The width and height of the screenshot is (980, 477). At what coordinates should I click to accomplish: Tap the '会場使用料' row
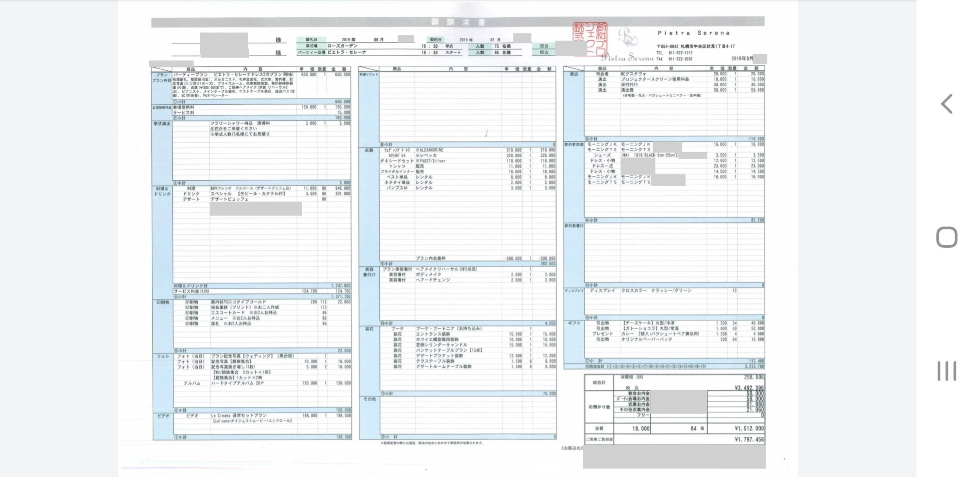point(262,107)
